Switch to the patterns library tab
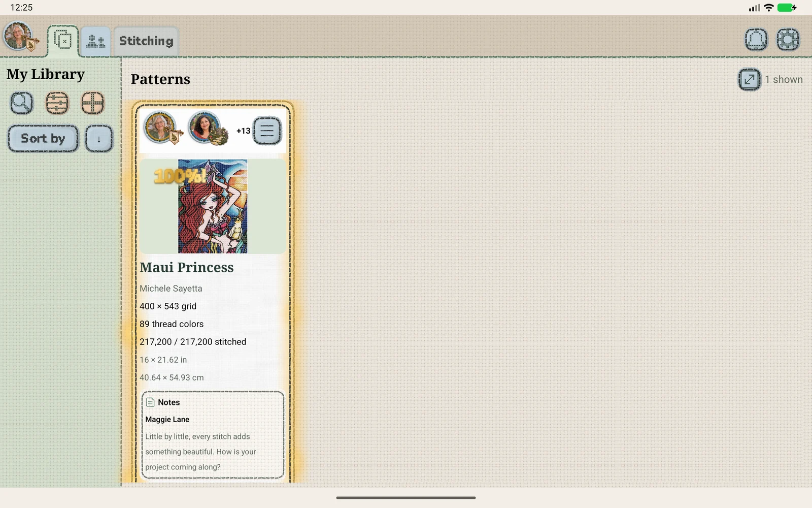Image resolution: width=812 pixels, height=508 pixels. pos(63,40)
